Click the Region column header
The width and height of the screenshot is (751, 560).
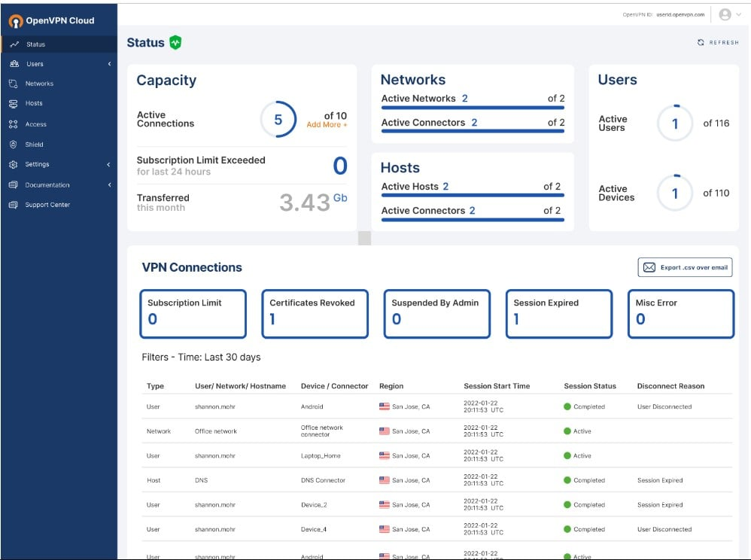click(391, 385)
